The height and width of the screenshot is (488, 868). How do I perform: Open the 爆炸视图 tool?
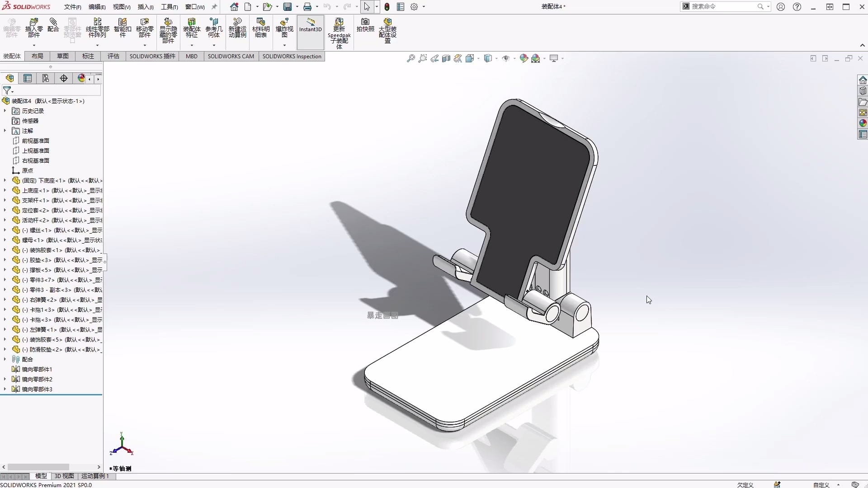click(284, 28)
